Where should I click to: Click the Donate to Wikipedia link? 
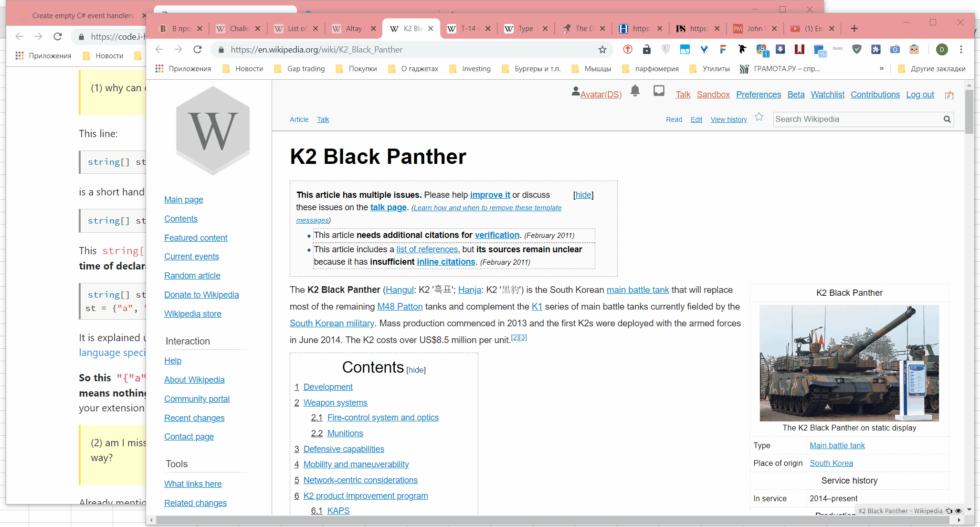201,295
